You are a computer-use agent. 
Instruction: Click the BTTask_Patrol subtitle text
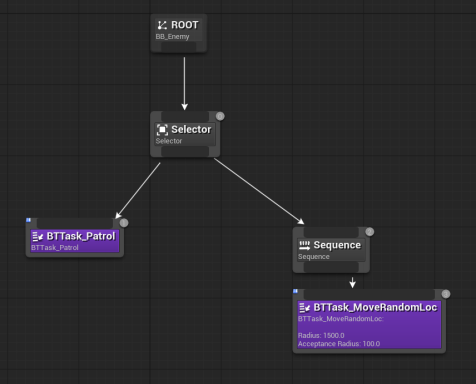(55, 248)
